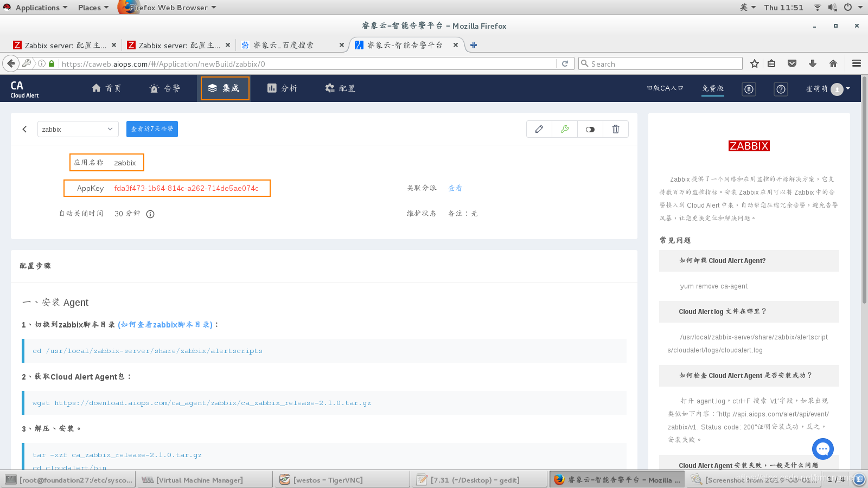This screenshot has height=488, width=868.
Task: Switch to Virtual Machine Manager in taskbar
Action: (x=205, y=480)
